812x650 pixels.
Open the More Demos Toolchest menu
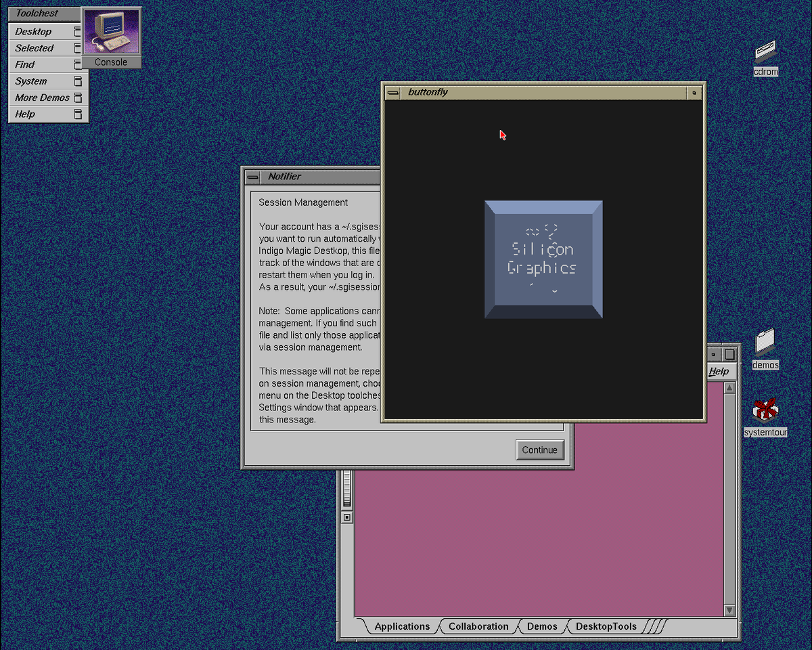[49, 97]
